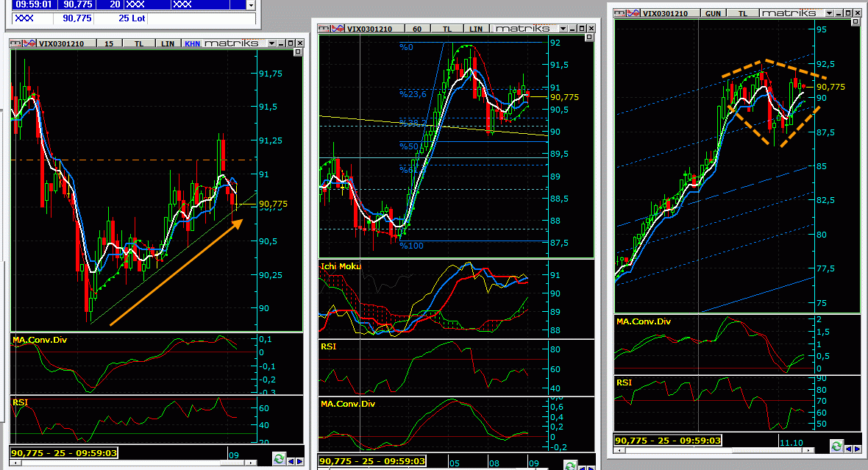868x470 pixels.
Task: Toggle KHN mode in 15-minute chart
Action: point(193,43)
